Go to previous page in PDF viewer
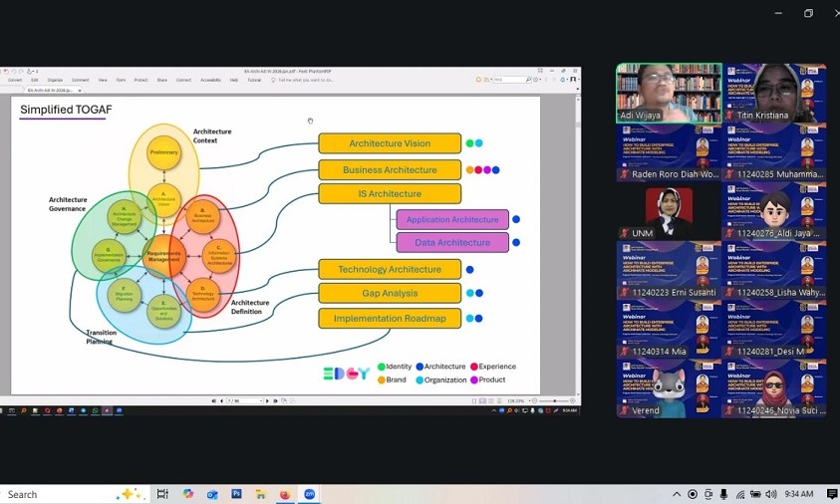840x504 pixels. coord(222,400)
